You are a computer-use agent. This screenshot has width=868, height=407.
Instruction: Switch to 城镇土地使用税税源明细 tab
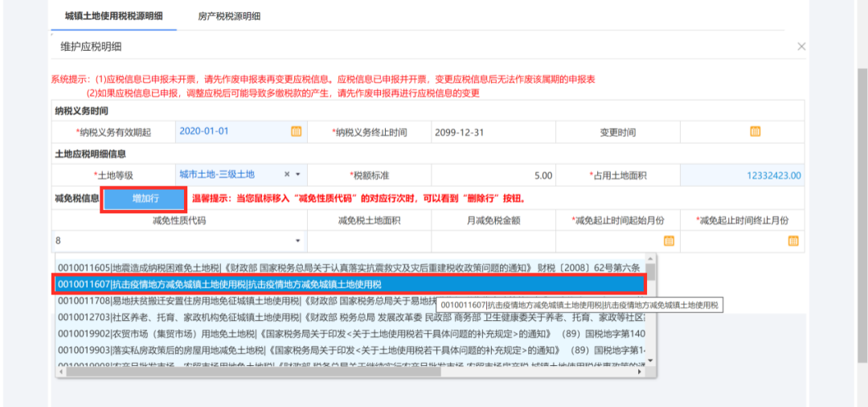pos(113,16)
